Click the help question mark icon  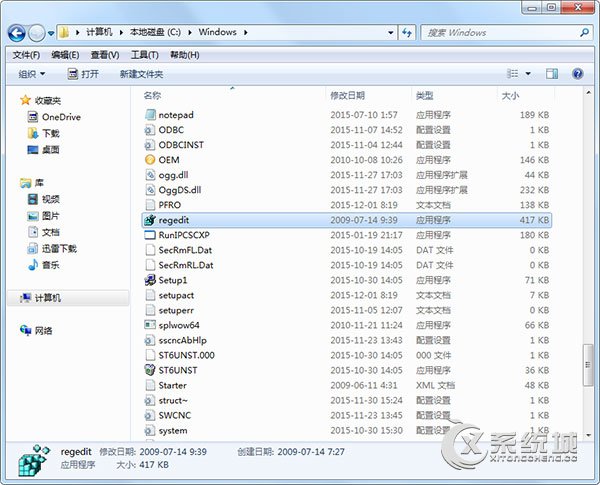(x=577, y=73)
